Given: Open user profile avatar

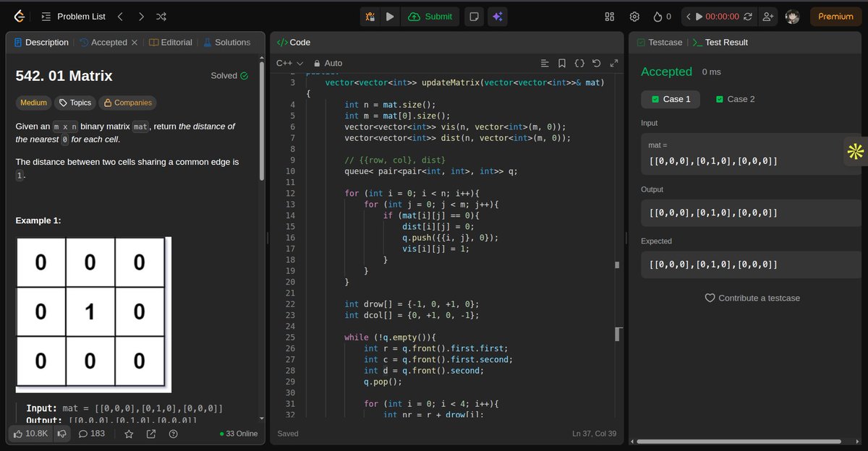Looking at the screenshot, I should click(x=793, y=16).
